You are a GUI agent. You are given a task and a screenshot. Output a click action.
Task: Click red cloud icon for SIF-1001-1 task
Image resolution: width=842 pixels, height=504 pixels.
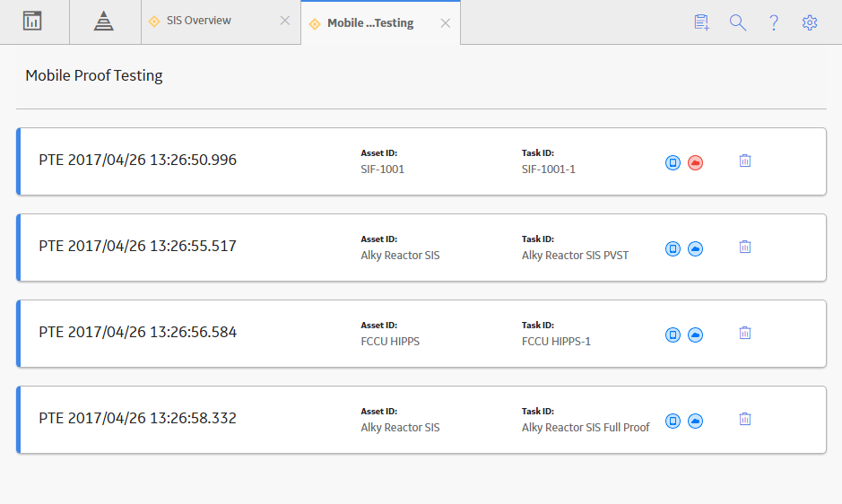point(696,162)
